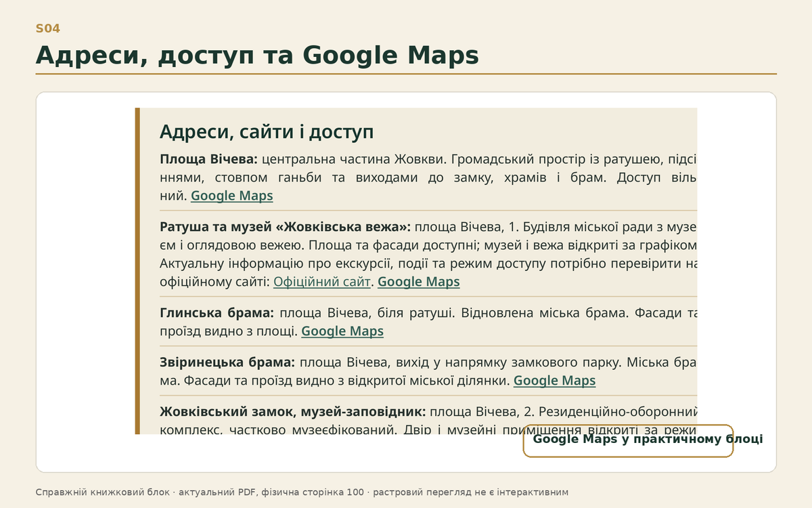The width and height of the screenshot is (812, 508).
Task: Open the Google Maps link for Площа Вічева
Action: tap(232, 196)
